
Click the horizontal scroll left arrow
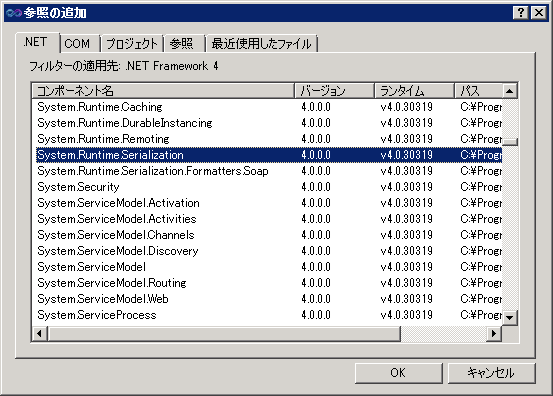click(x=40, y=334)
